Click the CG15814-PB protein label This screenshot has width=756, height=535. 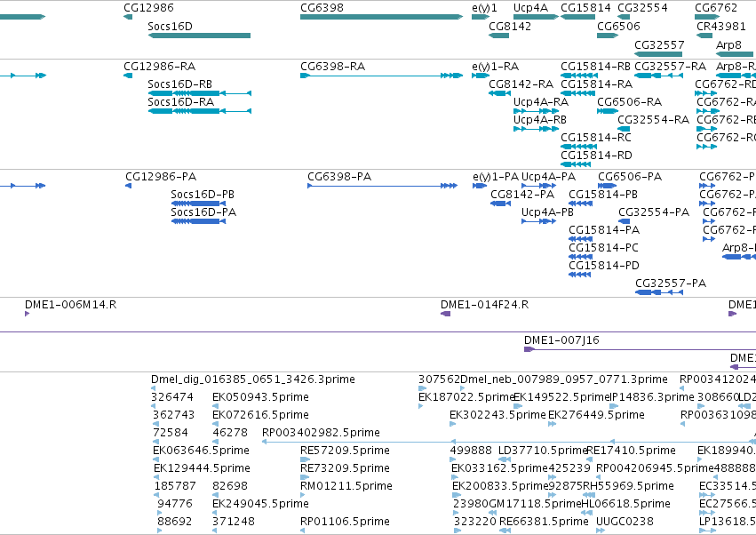pyautogui.click(x=602, y=195)
